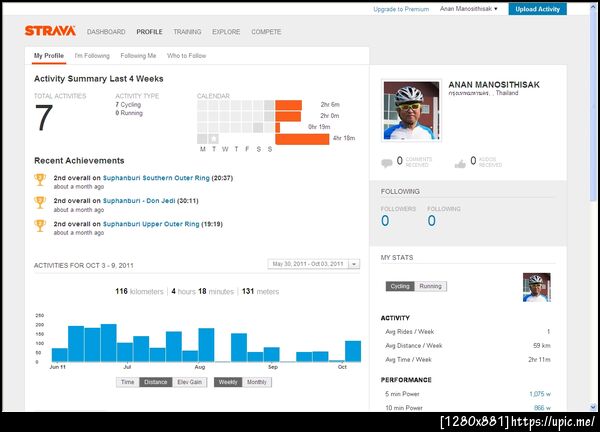The image size is (600, 432).
Task: Open Suphanburi Upper Outer Ring segment
Action: [x=151, y=224]
